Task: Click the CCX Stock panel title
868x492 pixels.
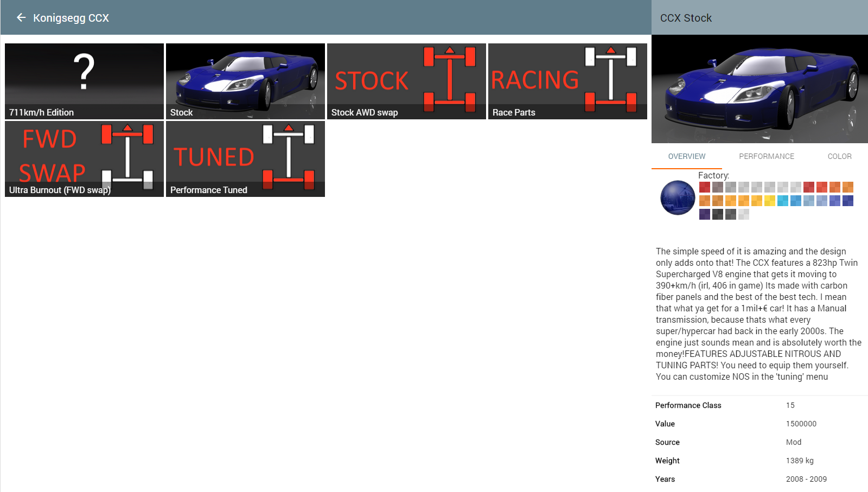Action: [x=686, y=18]
